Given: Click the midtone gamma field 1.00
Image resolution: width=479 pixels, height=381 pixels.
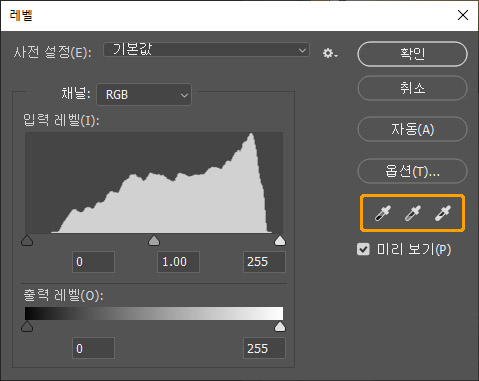Looking at the screenshot, I should click(178, 262).
